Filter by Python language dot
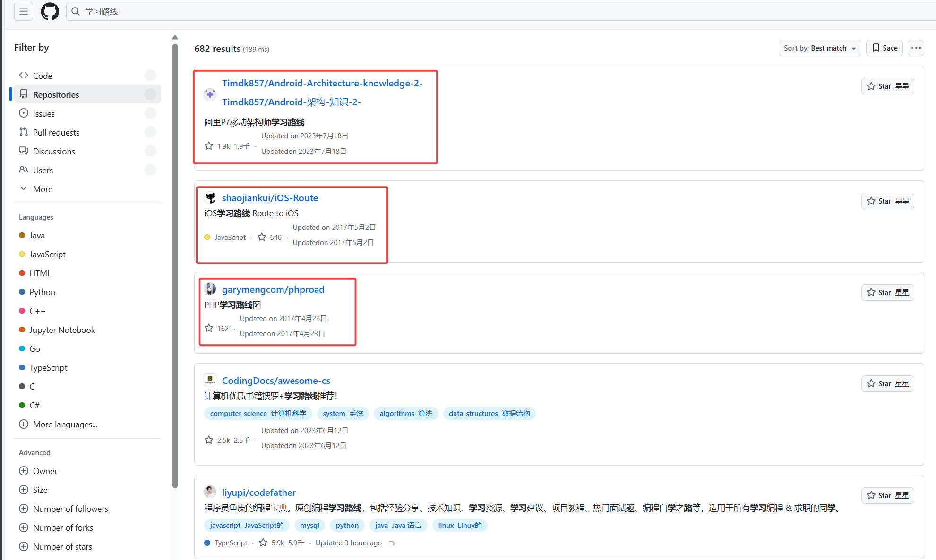The width and height of the screenshot is (936, 560). point(22,292)
